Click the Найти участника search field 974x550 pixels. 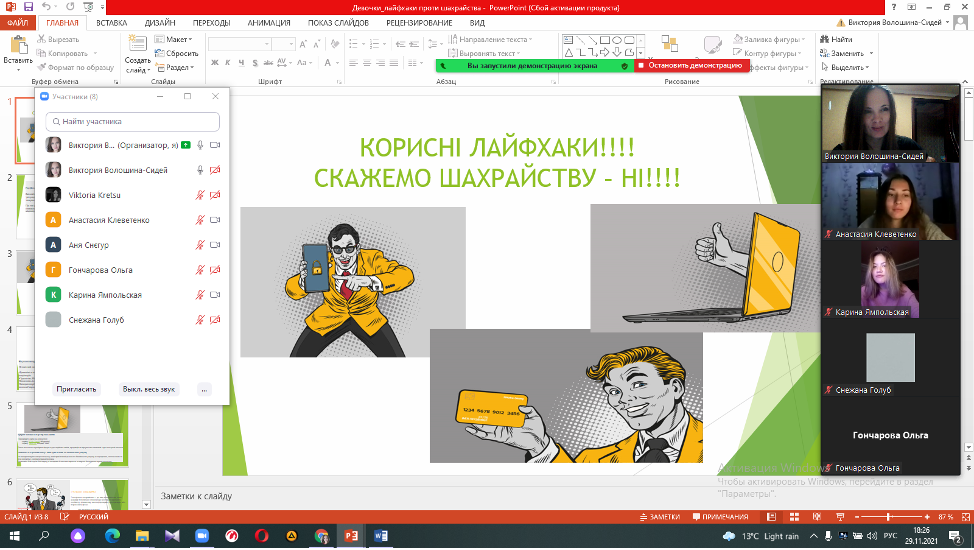pos(132,121)
